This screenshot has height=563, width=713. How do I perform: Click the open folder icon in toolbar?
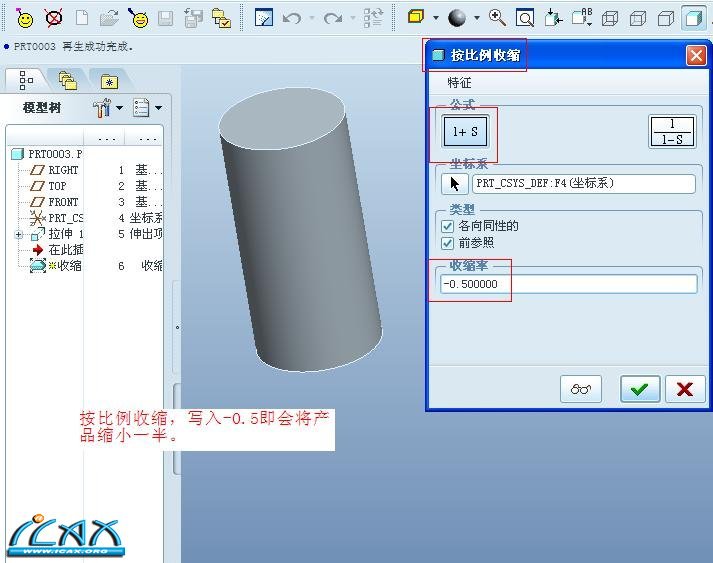click(110, 17)
